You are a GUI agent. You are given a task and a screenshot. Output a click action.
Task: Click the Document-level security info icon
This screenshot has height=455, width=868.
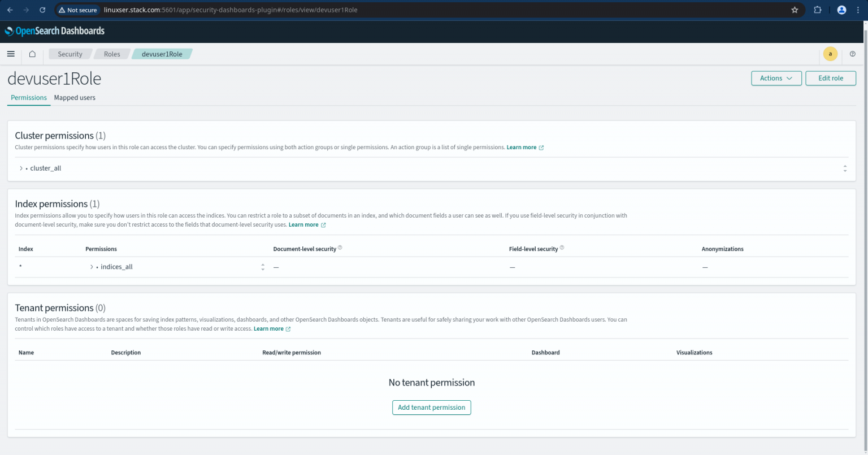point(340,246)
